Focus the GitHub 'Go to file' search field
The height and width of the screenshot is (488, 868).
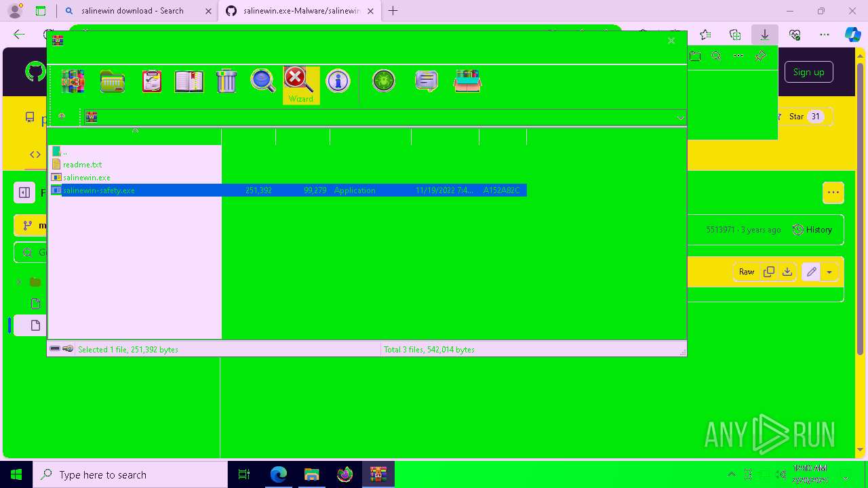[x=31, y=252]
